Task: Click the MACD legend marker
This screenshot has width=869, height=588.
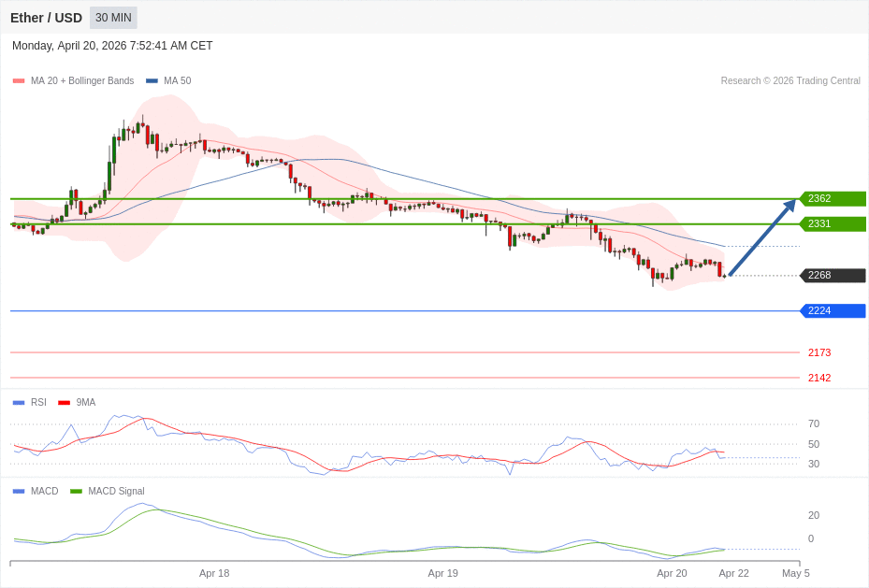Action: pos(19,492)
